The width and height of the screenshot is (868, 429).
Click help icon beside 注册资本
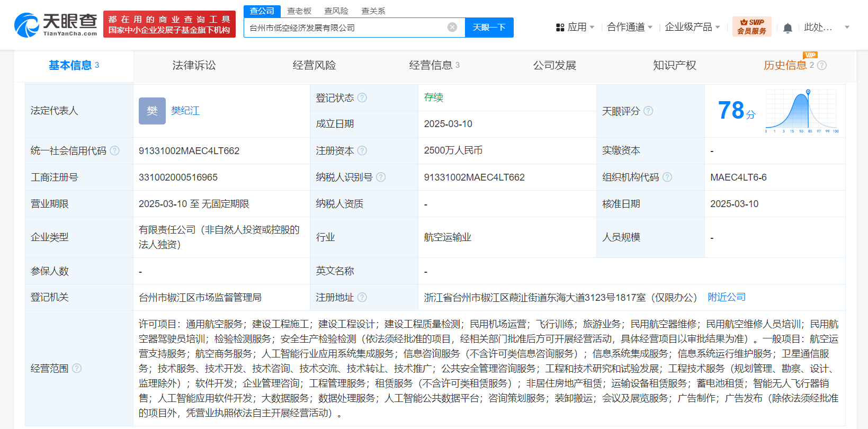point(362,151)
